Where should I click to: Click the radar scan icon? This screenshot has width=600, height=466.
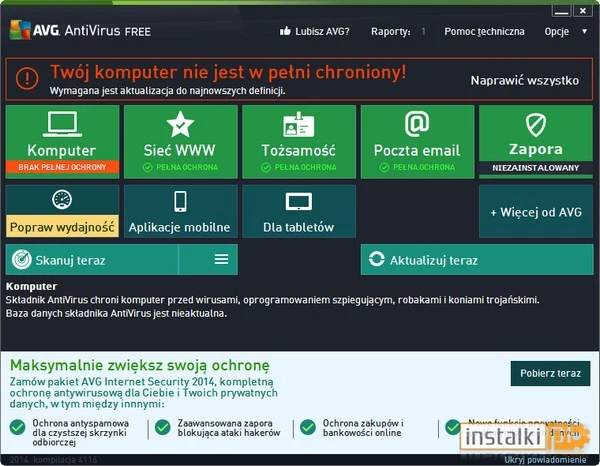21,259
